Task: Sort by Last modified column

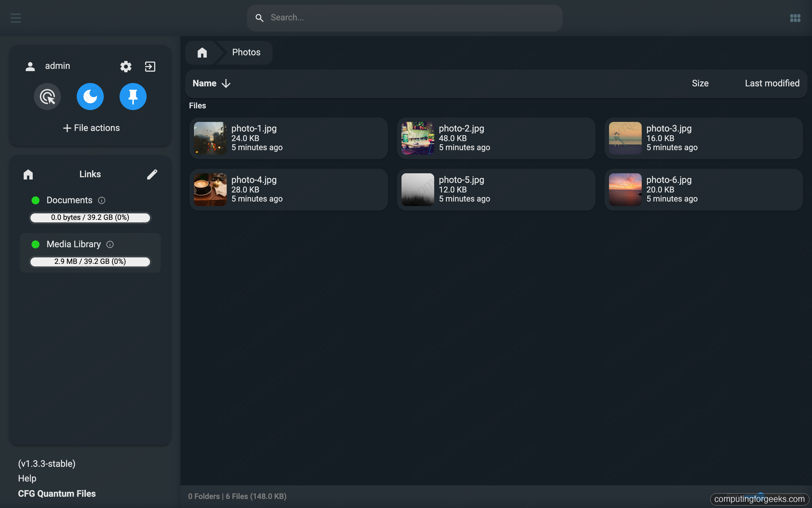Action: pyautogui.click(x=772, y=83)
